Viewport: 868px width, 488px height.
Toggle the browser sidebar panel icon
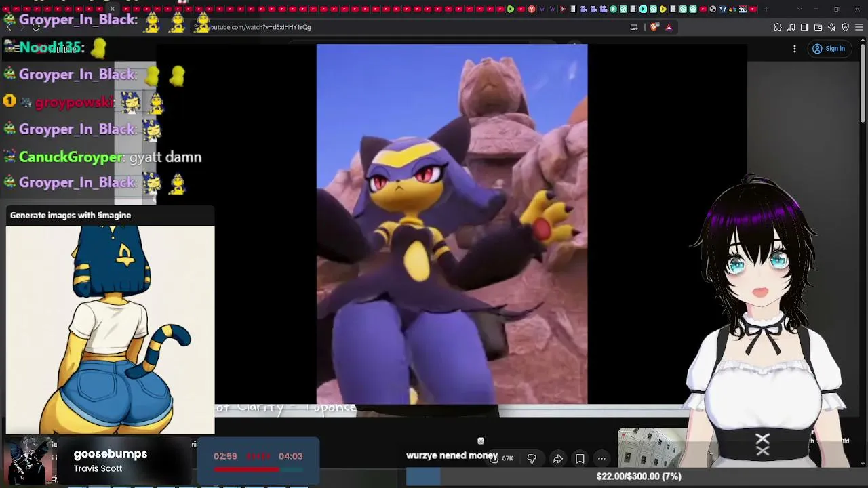(x=805, y=27)
